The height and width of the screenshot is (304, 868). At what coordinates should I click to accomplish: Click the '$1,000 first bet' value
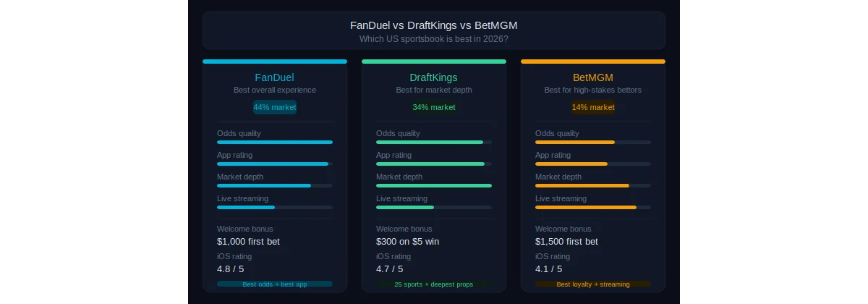(x=249, y=242)
